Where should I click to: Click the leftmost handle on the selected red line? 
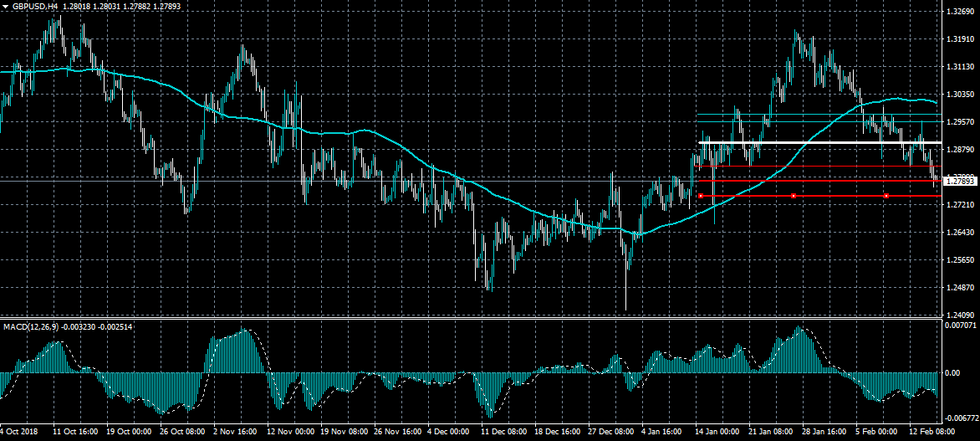pos(701,196)
